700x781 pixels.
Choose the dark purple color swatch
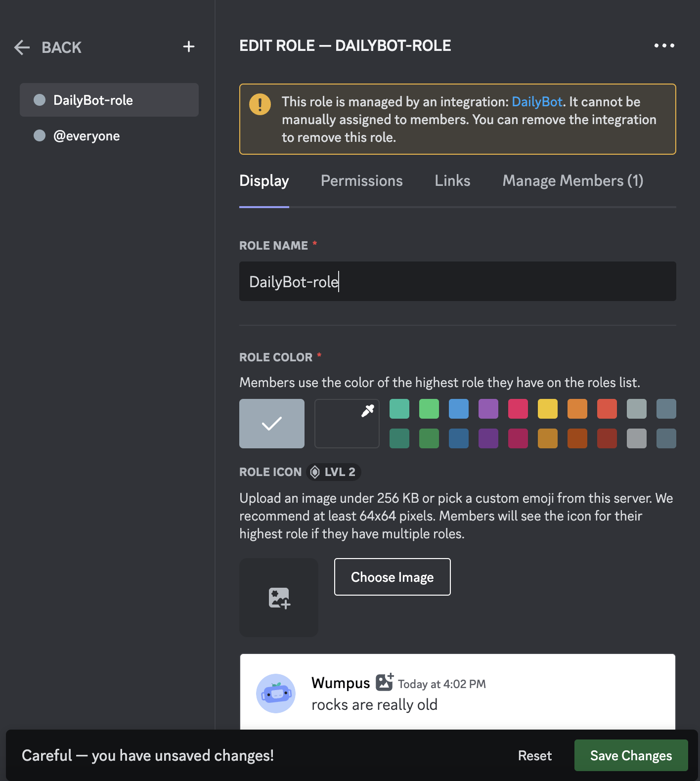[488, 438]
